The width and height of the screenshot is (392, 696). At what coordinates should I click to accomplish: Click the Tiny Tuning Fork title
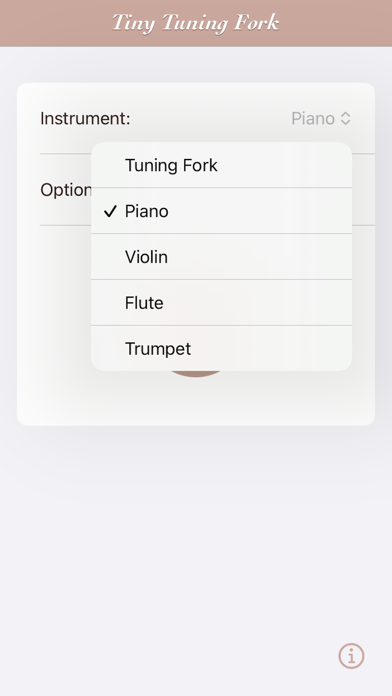[196, 23]
